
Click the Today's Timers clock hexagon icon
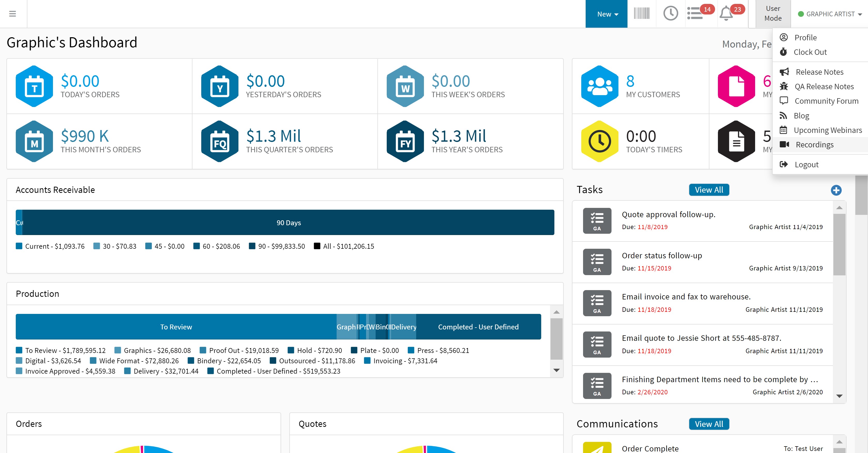click(599, 141)
